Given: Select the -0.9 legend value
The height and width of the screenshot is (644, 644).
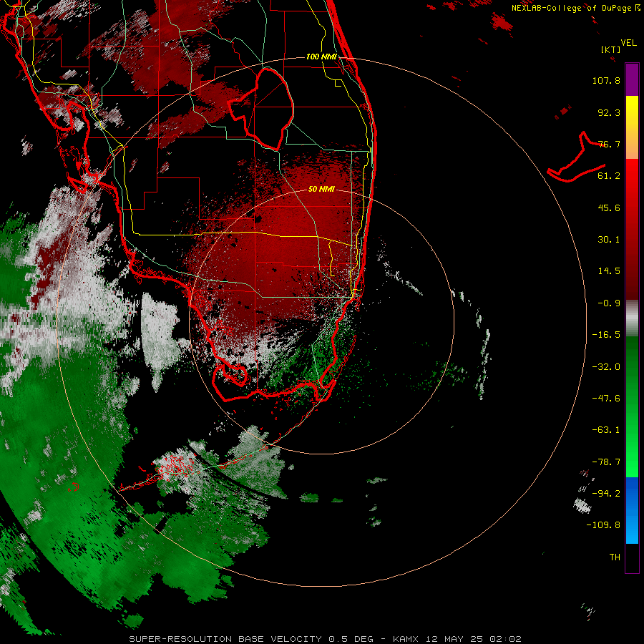Looking at the screenshot, I should pos(609,303).
